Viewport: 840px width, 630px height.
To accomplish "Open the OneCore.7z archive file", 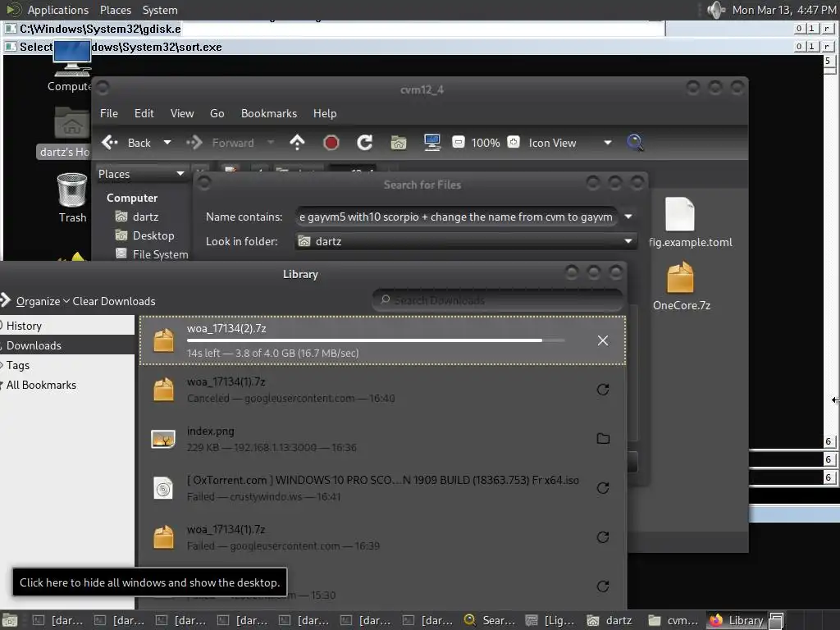I will coord(681,285).
